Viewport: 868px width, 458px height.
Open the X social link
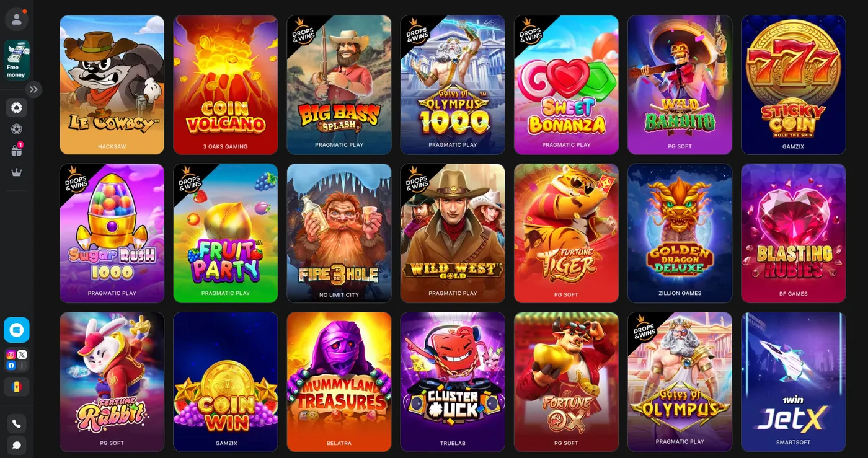(22, 355)
